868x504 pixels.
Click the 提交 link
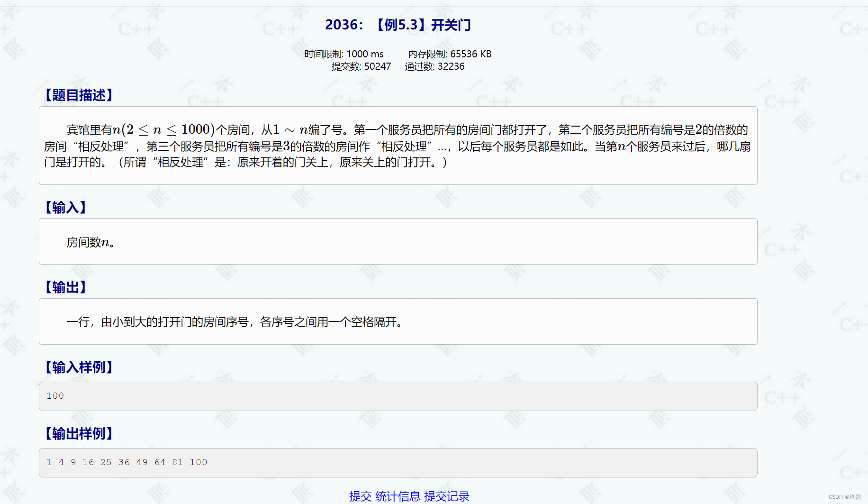(360, 496)
